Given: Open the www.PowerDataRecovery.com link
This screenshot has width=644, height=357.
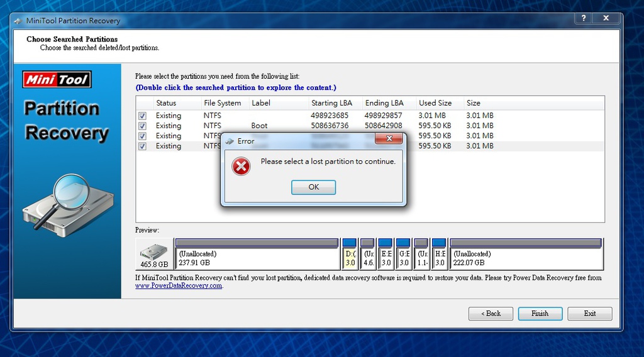Looking at the screenshot, I should [179, 285].
